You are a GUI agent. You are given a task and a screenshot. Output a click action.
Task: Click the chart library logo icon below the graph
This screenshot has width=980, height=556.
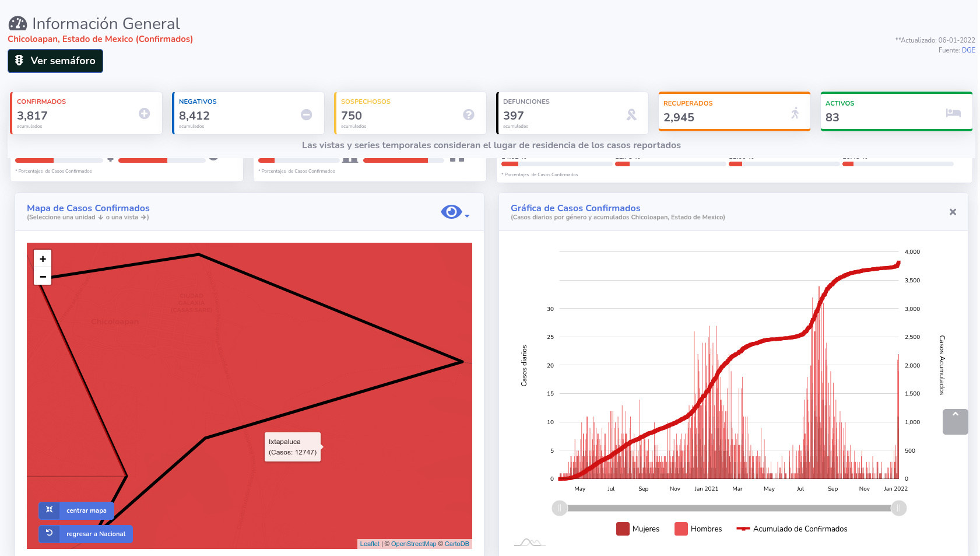(x=529, y=543)
